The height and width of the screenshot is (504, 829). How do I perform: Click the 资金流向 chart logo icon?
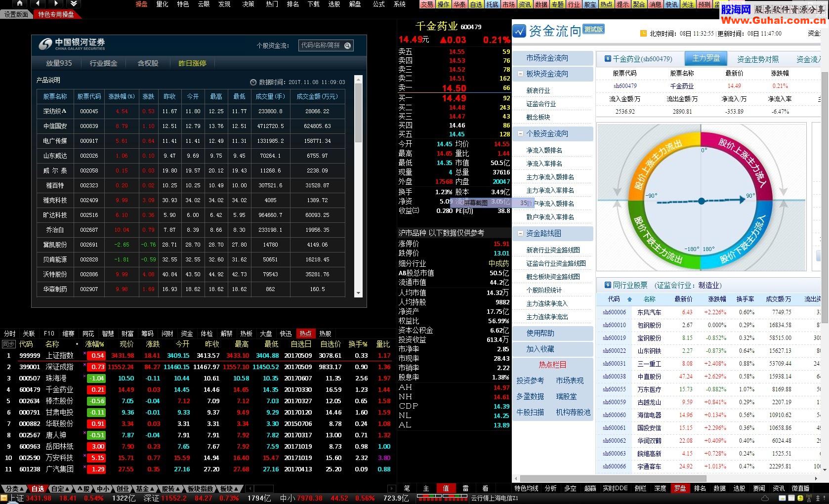click(519, 31)
